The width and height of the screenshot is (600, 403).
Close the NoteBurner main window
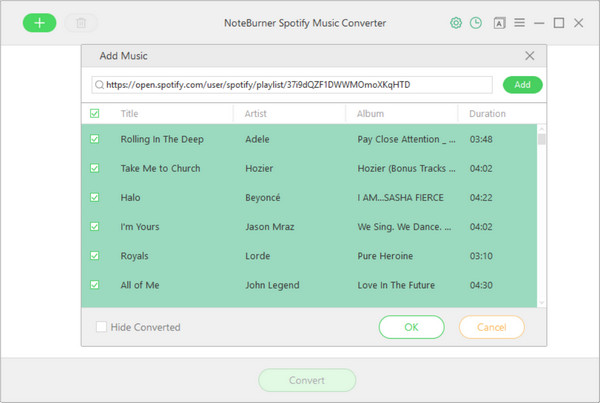579,23
